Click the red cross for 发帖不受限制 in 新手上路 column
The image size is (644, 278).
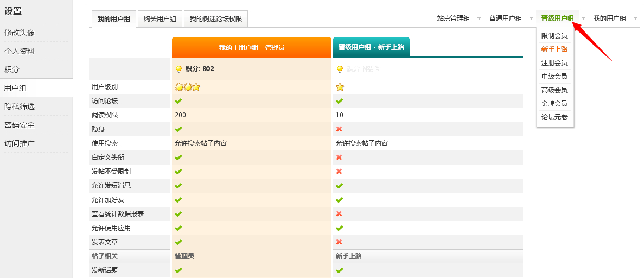pyautogui.click(x=339, y=172)
